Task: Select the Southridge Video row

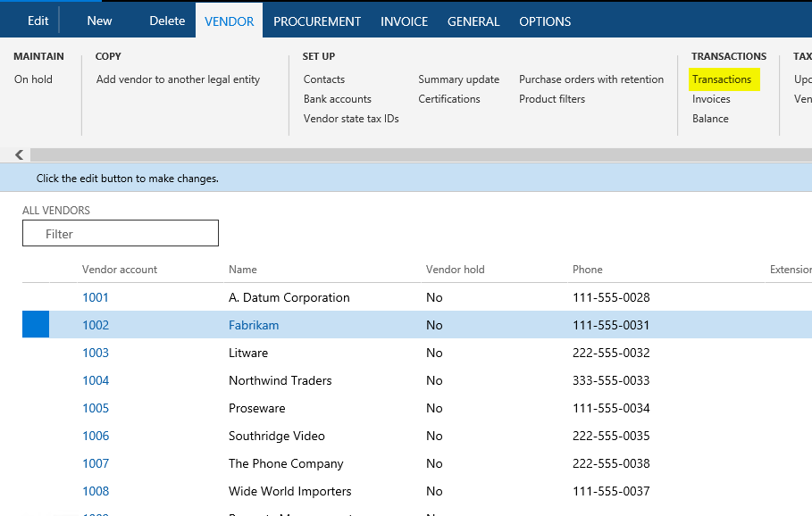Action: [417, 436]
